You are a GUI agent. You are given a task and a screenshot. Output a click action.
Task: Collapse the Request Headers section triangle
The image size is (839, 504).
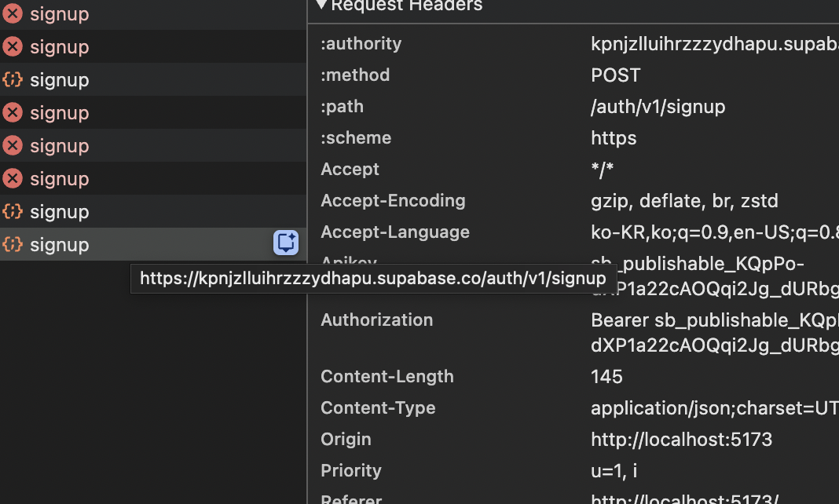click(321, 5)
